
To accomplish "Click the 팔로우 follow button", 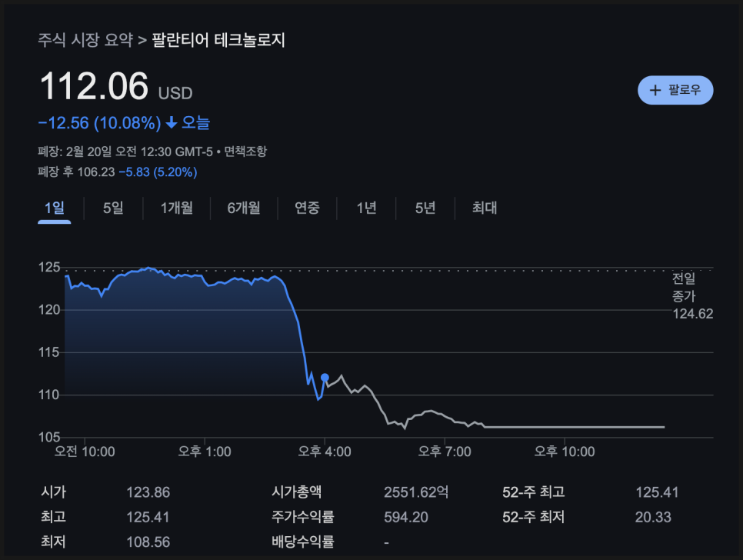I will [x=675, y=90].
